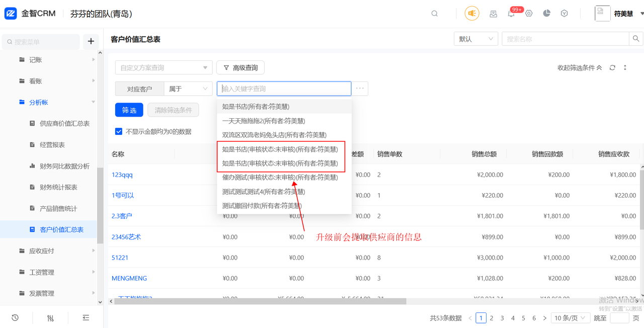This screenshot has width=644, height=328.
Task: Click the plus icon beside menu search
Action: click(x=91, y=41)
